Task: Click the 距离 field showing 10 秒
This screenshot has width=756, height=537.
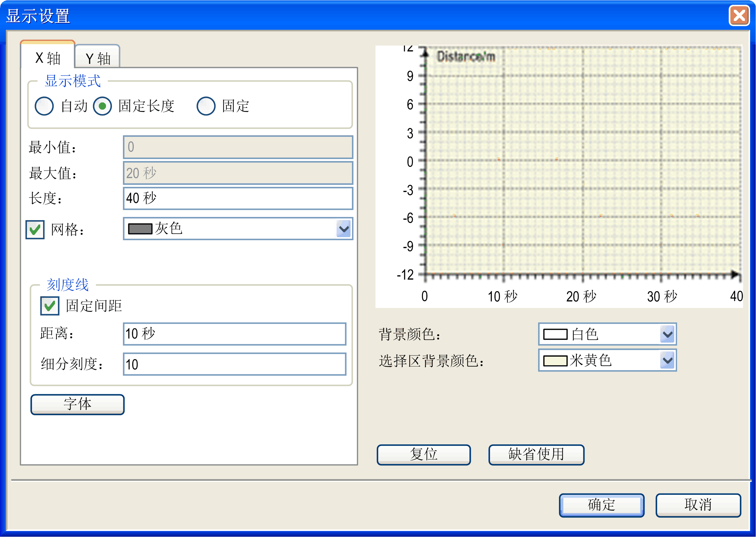Action: pyautogui.click(x=235, y=334)
